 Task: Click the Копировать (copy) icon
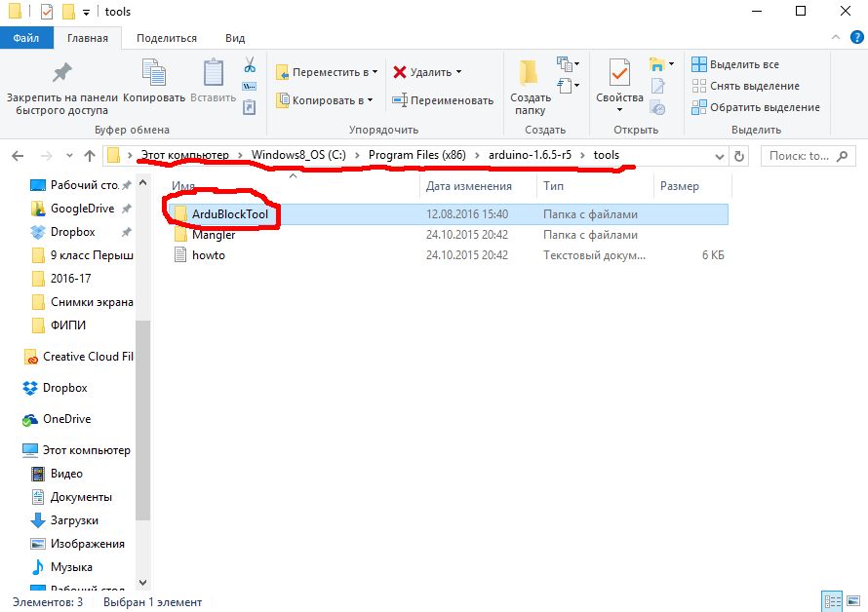click(x=154, y=72)
